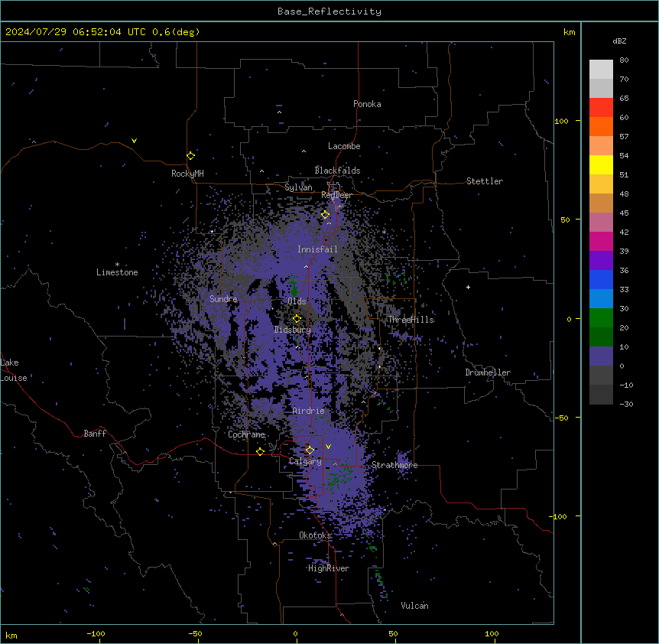Click the Ponoka city label
Image resolution: width=659 pixels, height=644 pixels.
(367, 104)
